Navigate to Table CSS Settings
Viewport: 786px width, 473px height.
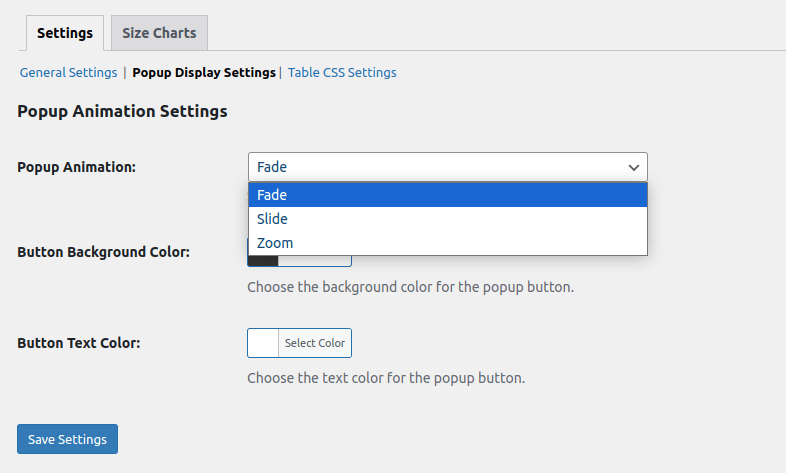342,73
